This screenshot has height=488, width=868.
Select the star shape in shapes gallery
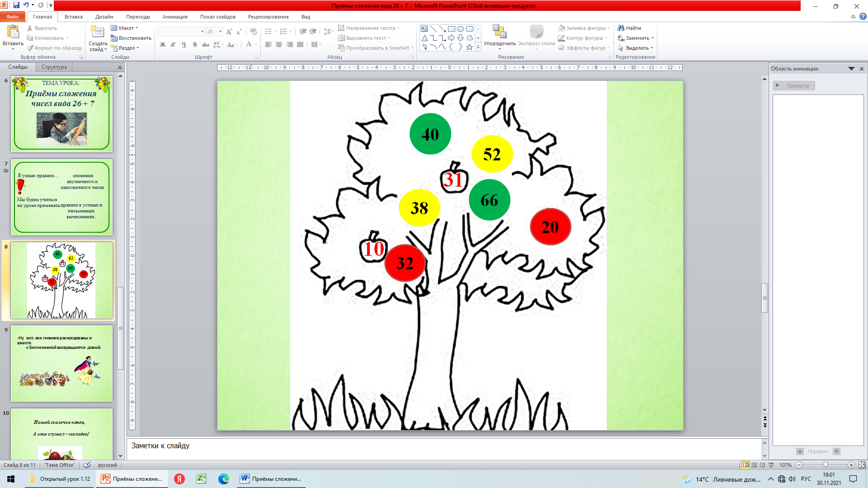[x=469, y=47]
